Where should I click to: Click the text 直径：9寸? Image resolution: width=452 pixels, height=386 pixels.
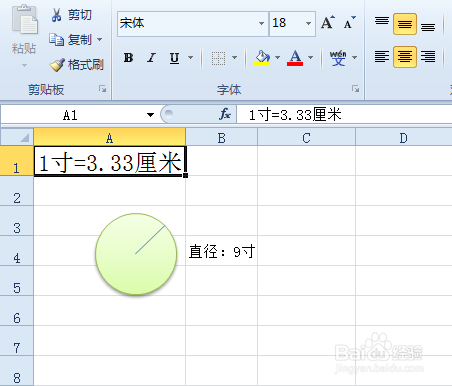[x=222, y=251]
